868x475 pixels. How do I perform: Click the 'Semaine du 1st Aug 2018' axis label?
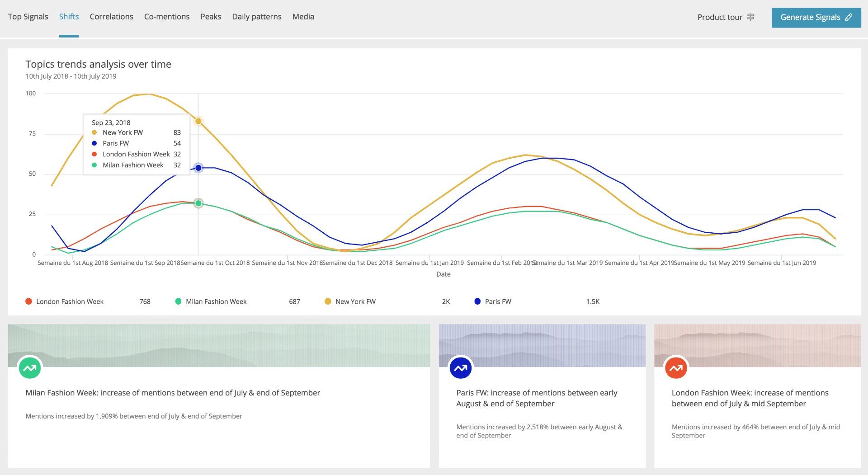click(73, 263)
